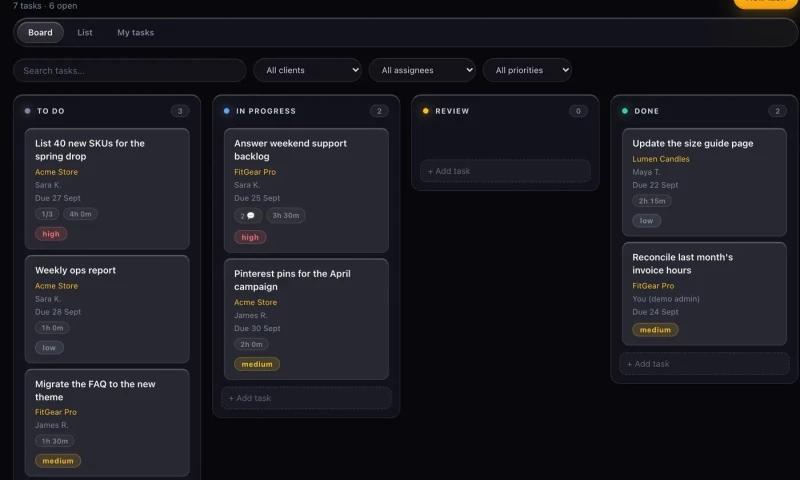The width and height of the screenshot is (800, 480).
Task: Click FitGear Pro label on Migrate FAQ card
Action: (56, 412)
